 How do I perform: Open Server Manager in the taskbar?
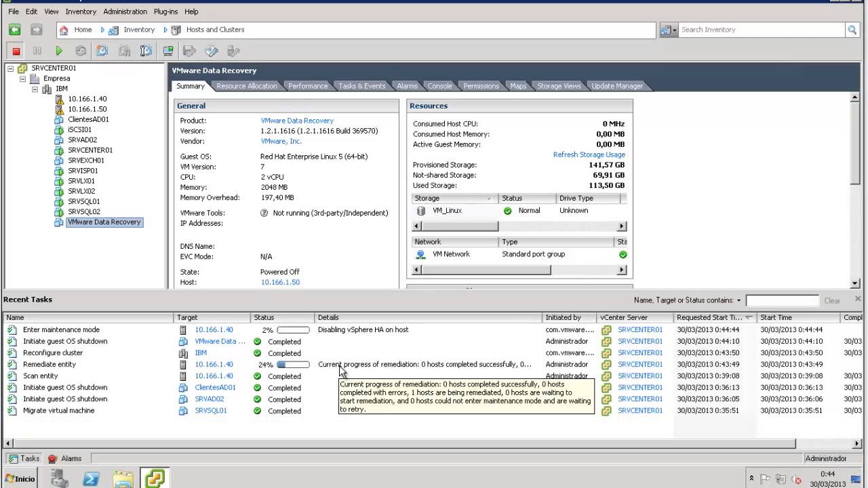pos(59,479)
